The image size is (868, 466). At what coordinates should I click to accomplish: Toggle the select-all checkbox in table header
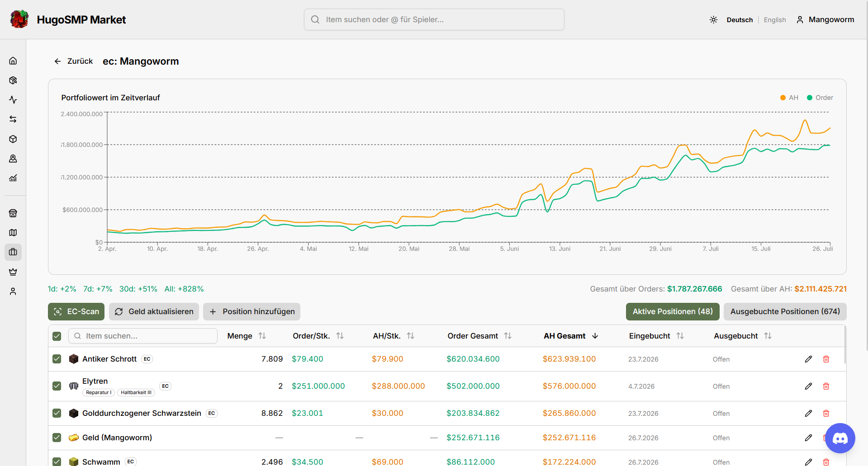[x=57, y=336]
